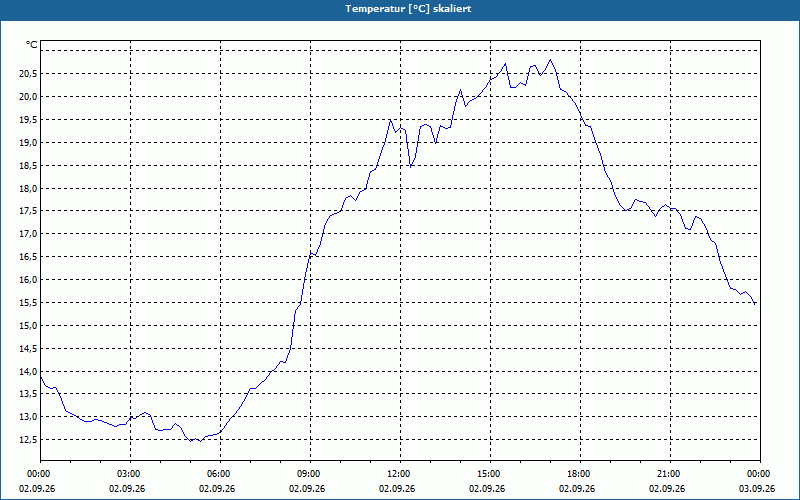
Task: Click the 06:00 time axis label
Action: [x=220, y=474]
